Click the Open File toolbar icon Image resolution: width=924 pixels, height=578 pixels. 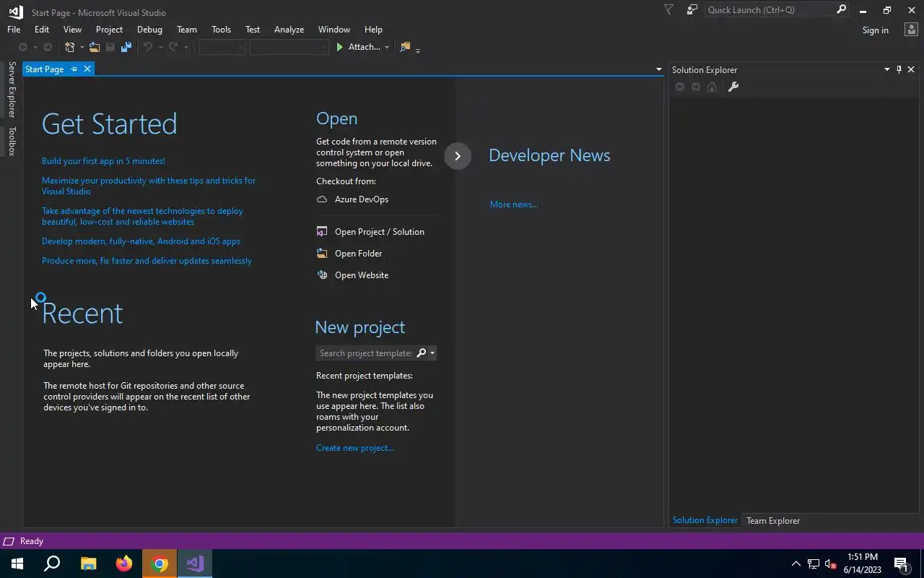[x=95, y=47]
